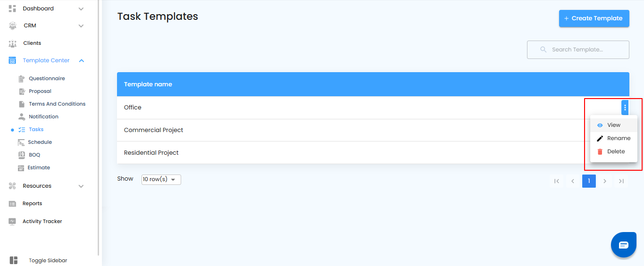
Task: Open the Schedule template link
Action: tap(40, 142)
